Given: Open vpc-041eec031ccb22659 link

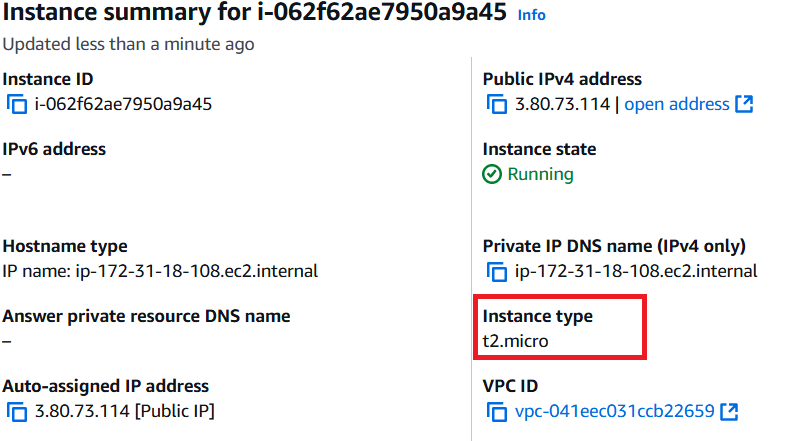Looking at the screenshot, I should point(615,411).
